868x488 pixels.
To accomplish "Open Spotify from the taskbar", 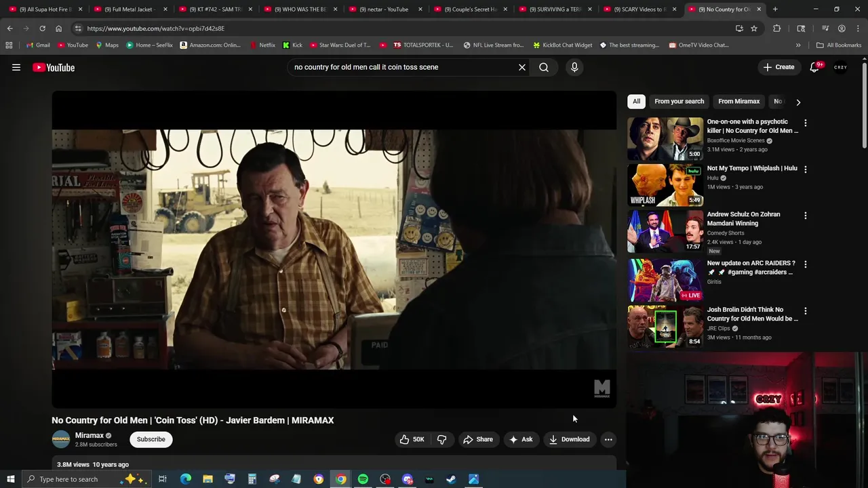I will [x=363, y=479].
